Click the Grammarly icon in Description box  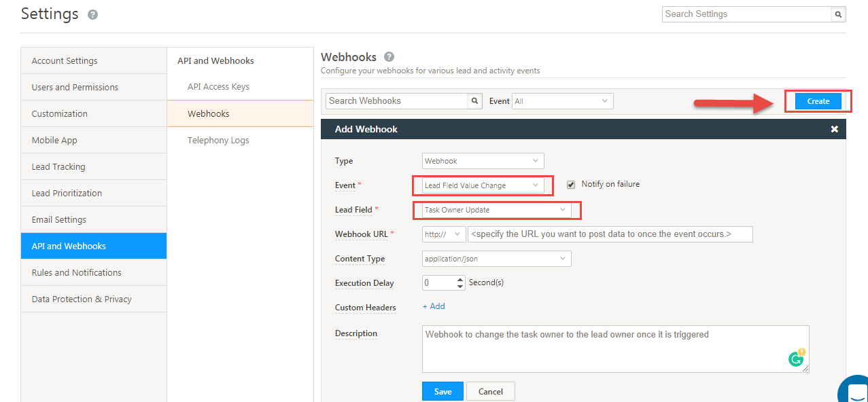[x=796, y=359]
